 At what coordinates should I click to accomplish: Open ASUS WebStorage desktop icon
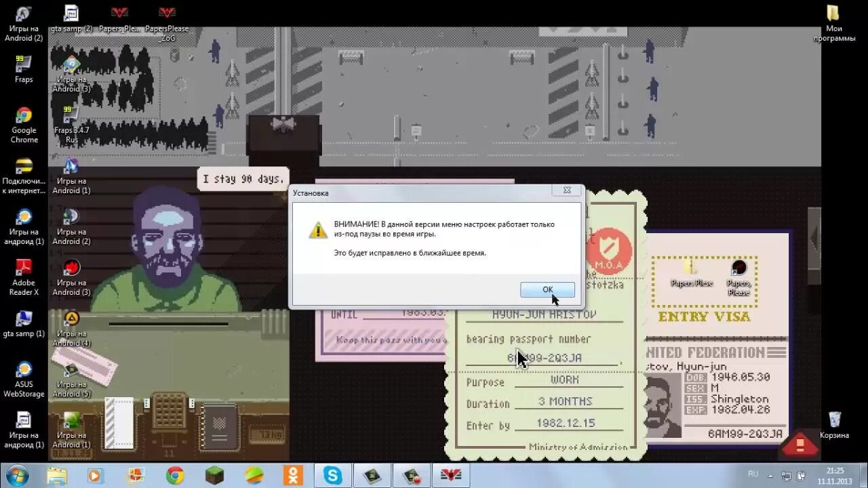(24, 379)
